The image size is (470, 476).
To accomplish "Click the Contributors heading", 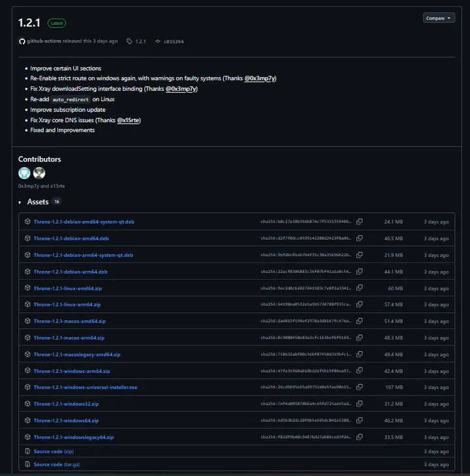I will tap(39, 159).
